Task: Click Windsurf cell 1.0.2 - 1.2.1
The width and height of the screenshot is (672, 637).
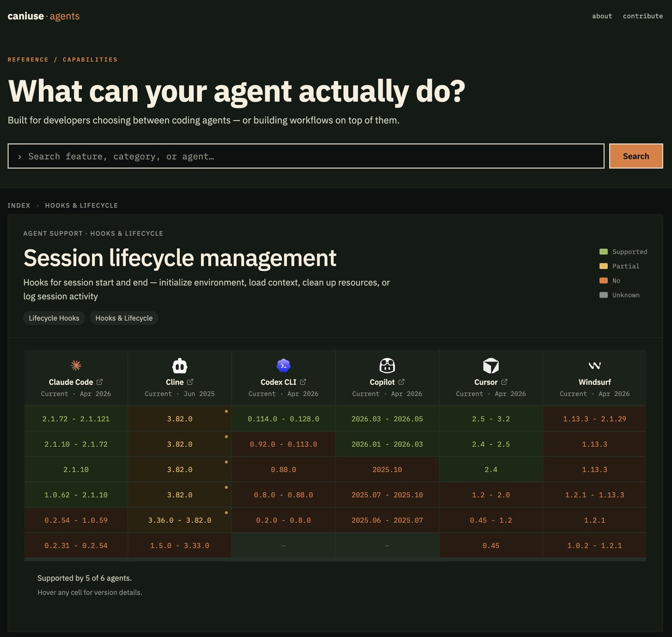Action: coord(595,545)
